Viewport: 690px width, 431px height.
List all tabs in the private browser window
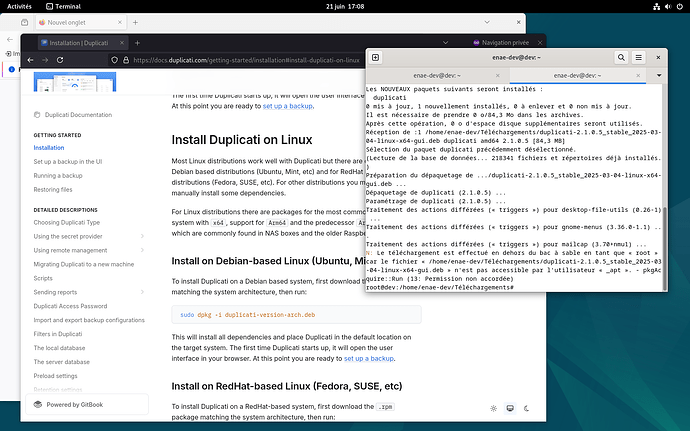click(x=445, y=43)
